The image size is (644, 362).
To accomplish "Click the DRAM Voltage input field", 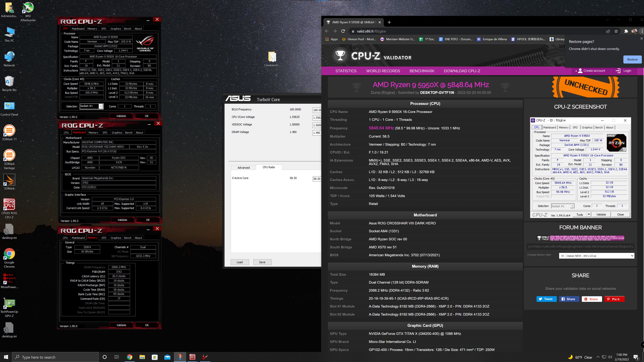I will pos(317,133).
